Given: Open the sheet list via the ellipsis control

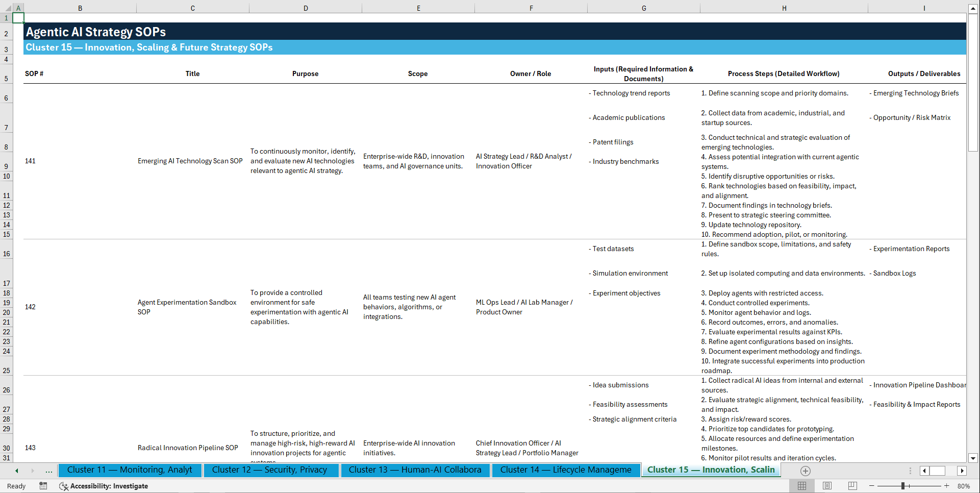Looking at the screenshot, I should click(48, 471).
